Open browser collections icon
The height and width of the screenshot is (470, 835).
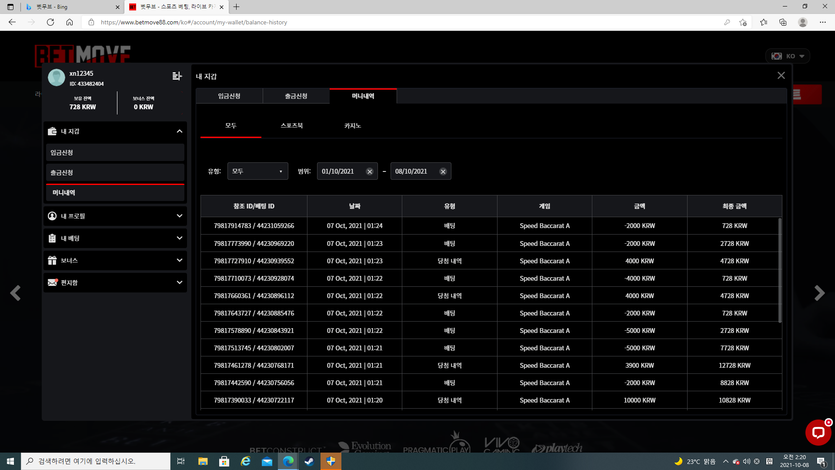pyautogui.click(x=783, y=22)
